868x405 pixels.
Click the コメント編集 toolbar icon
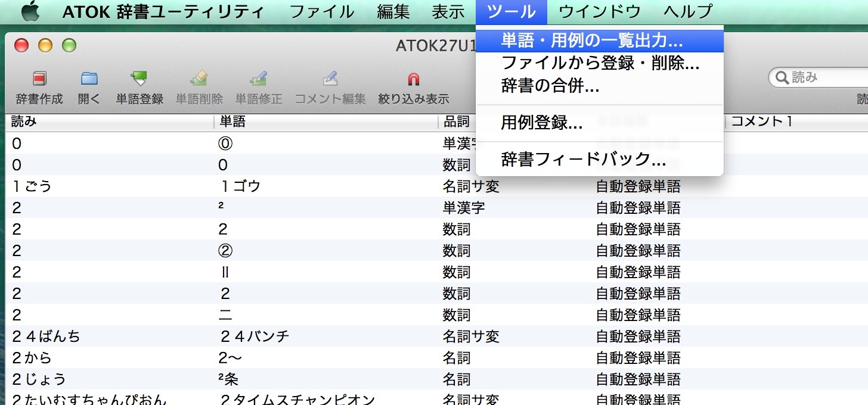(330, 79)
